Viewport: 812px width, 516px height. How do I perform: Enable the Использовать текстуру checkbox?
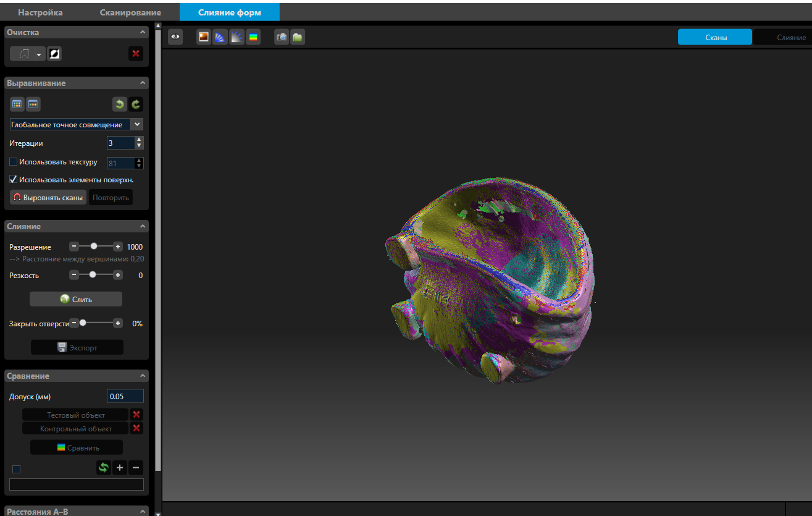pos(14,162)
